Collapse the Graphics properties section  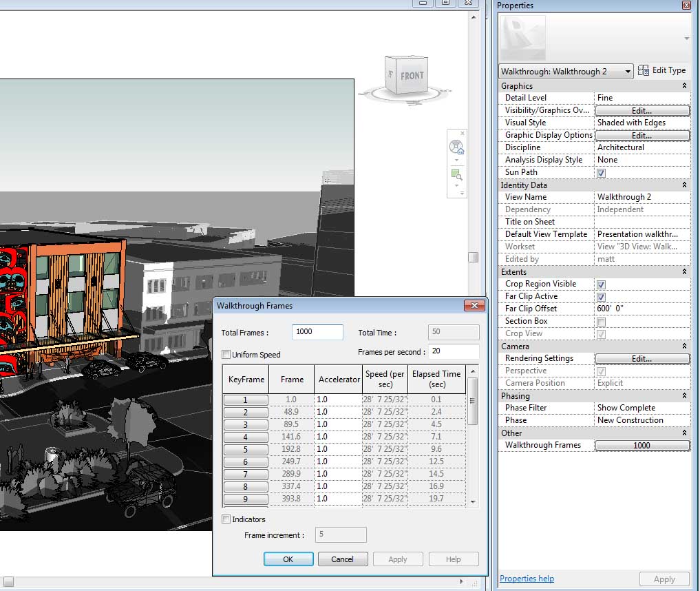(x=684, y=86)
